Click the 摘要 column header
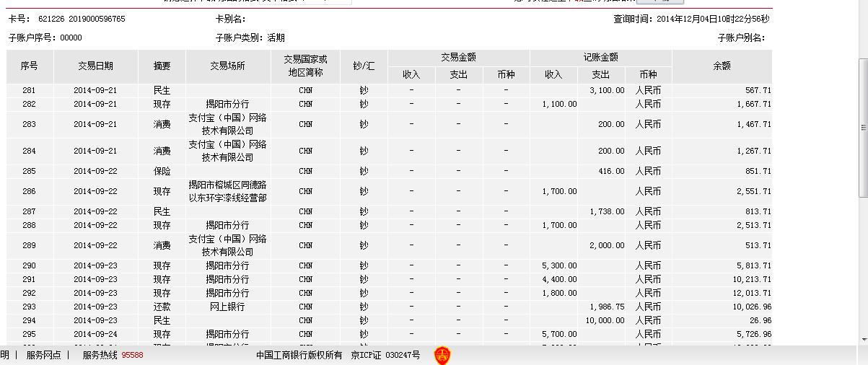Image resolution: width=868 pixels, height=365 pixels. click(x=162, y=66)
